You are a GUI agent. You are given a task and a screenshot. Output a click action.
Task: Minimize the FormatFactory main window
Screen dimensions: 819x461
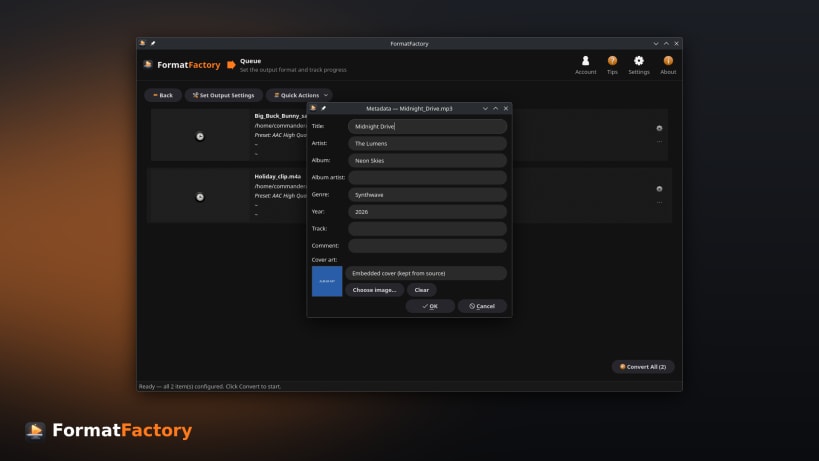[656, 43]
